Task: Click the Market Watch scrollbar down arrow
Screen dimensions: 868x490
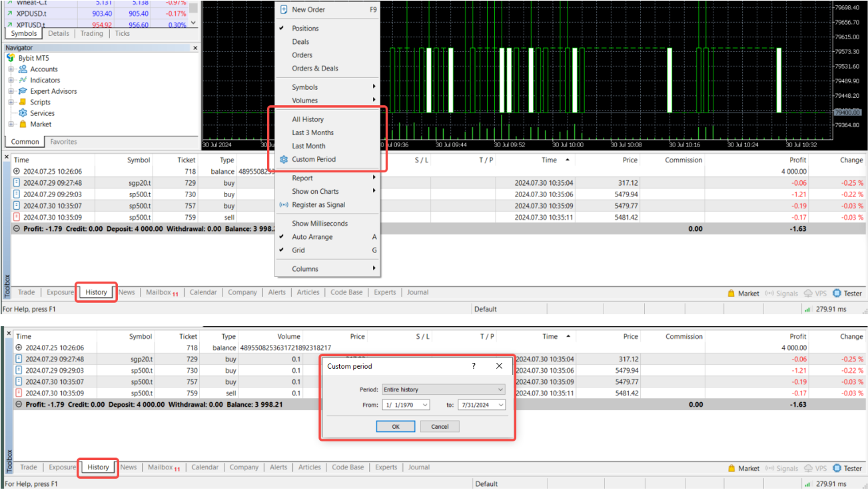Action: point(194,23)
